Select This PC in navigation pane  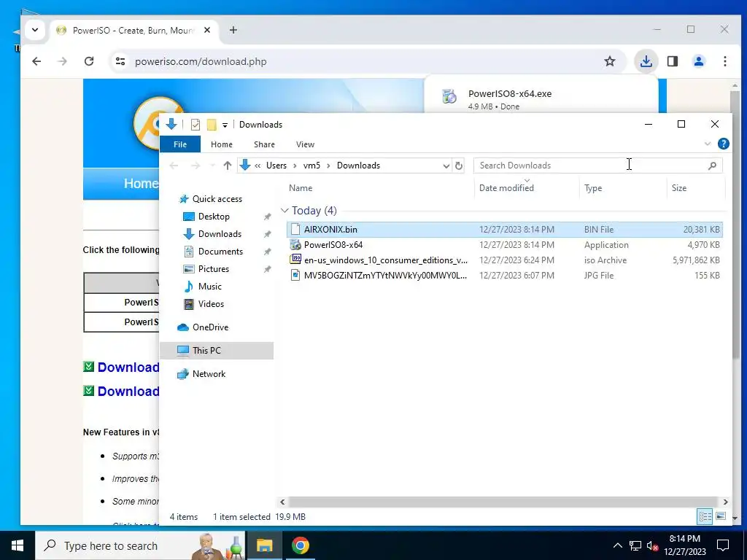[216, 351]
